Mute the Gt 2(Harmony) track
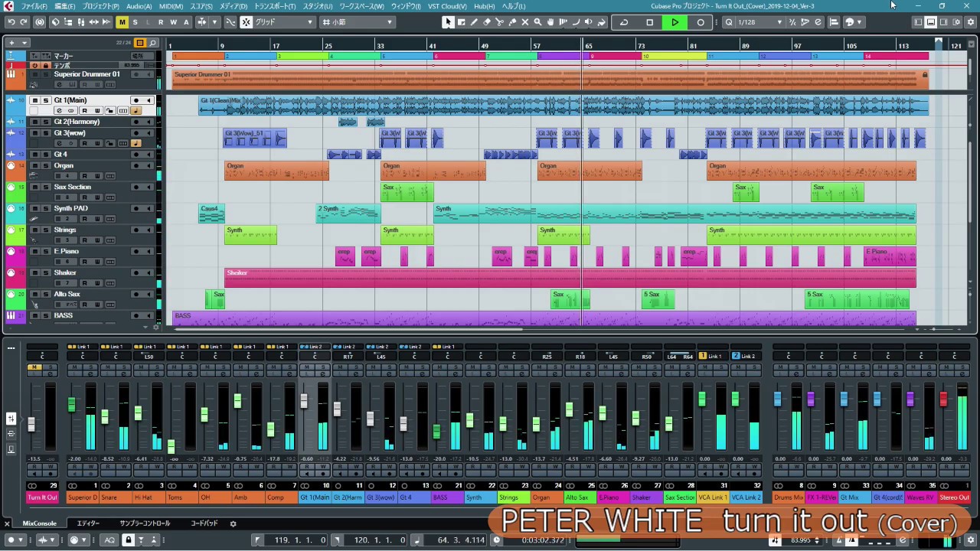Viewport: 980px width, 551px height. click(x=35, y=122)
